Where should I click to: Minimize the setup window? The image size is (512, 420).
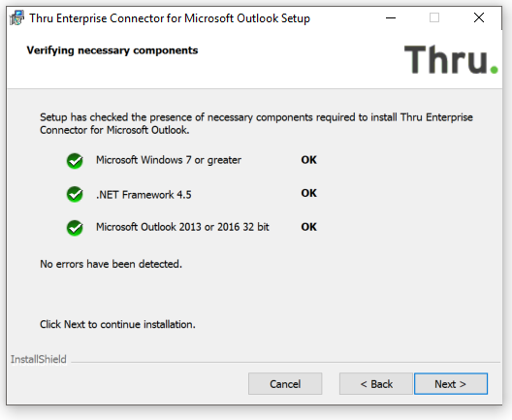coord(391,17)
